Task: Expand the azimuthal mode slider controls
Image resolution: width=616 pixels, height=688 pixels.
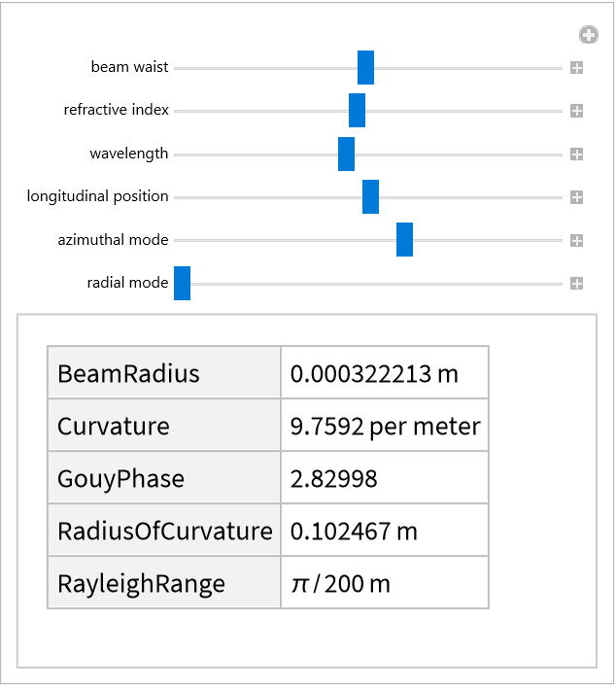Action: click(576, 240)
